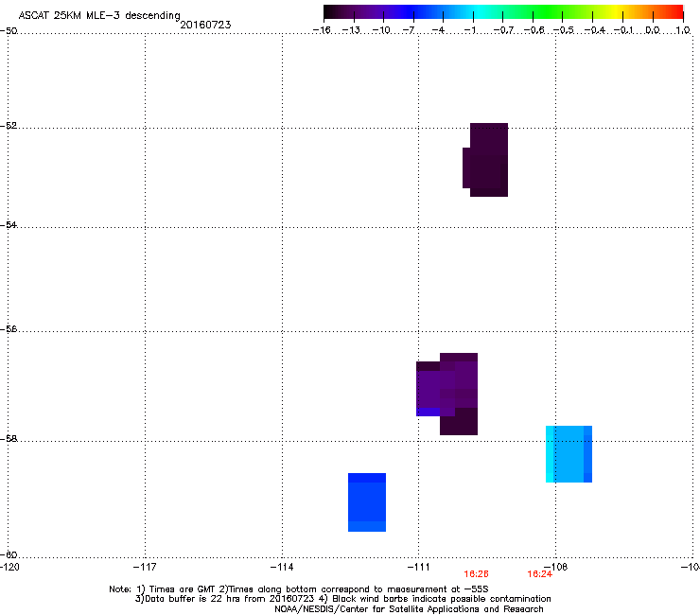Click the -16 label on the color scale
Image resolution: width=700 pixels, height=615 pixels.
(x=322, y=30)
